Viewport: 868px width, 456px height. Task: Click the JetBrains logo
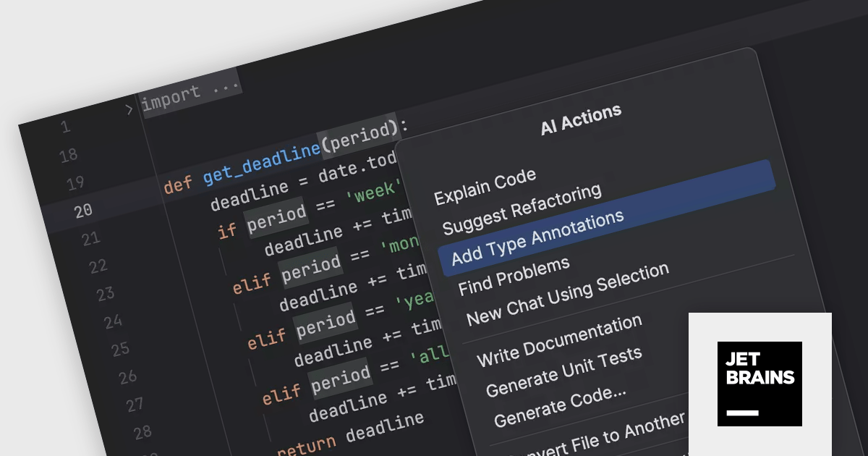pos(759,384)
